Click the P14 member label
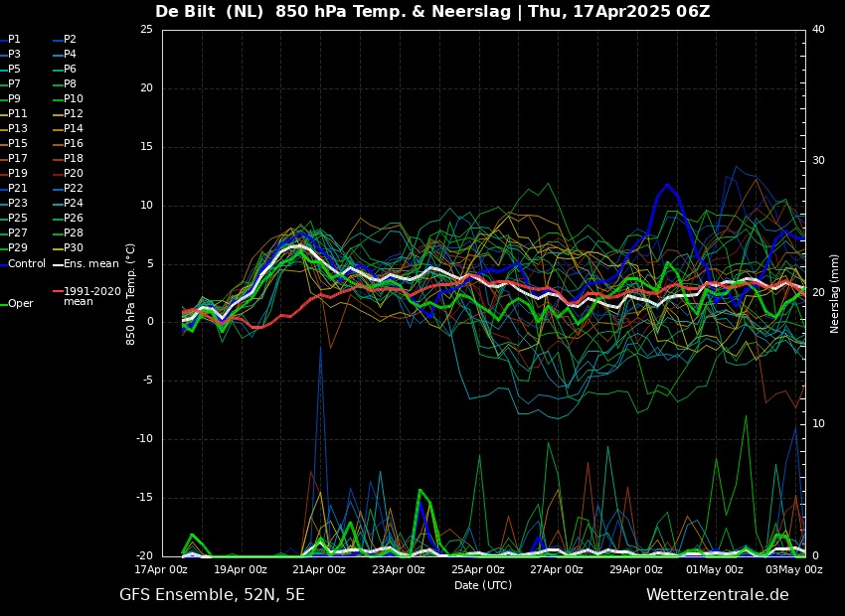845x616 pixels. point(69,129)
